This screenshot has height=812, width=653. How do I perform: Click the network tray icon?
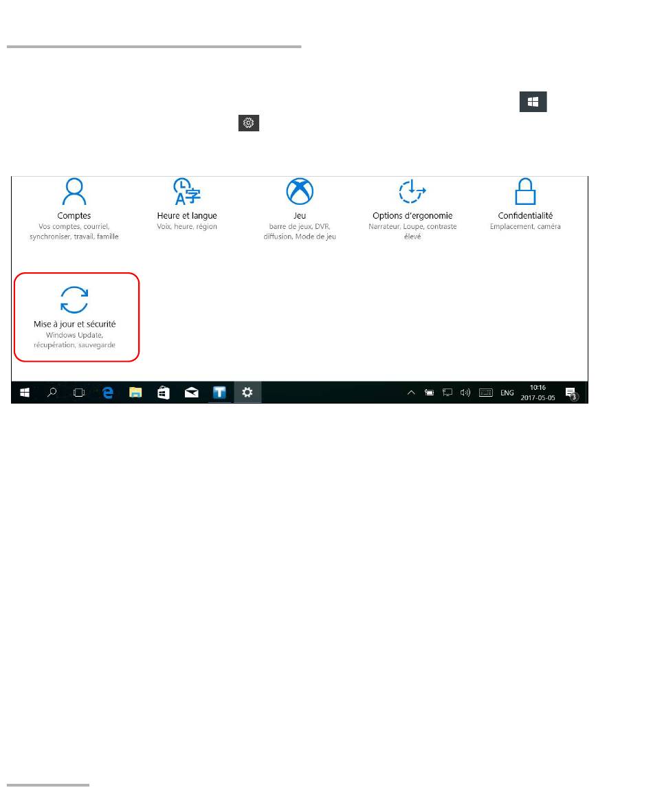pyautogui.click(x=447, y=393)
